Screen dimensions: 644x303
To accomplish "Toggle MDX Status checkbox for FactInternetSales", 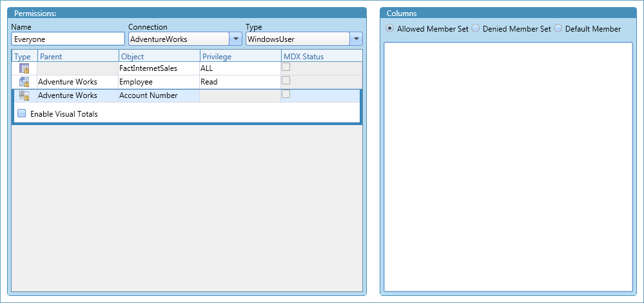I will coord(286,67).
